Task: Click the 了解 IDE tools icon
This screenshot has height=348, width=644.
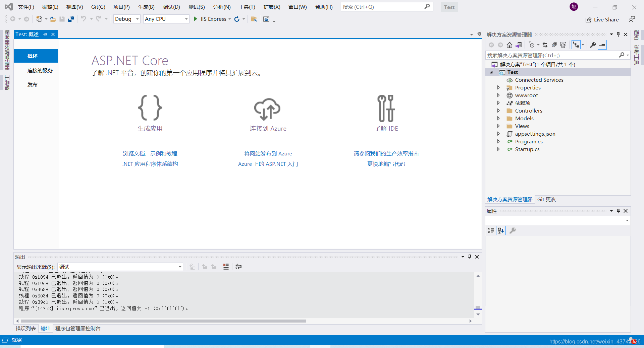Action: point(386,108)
